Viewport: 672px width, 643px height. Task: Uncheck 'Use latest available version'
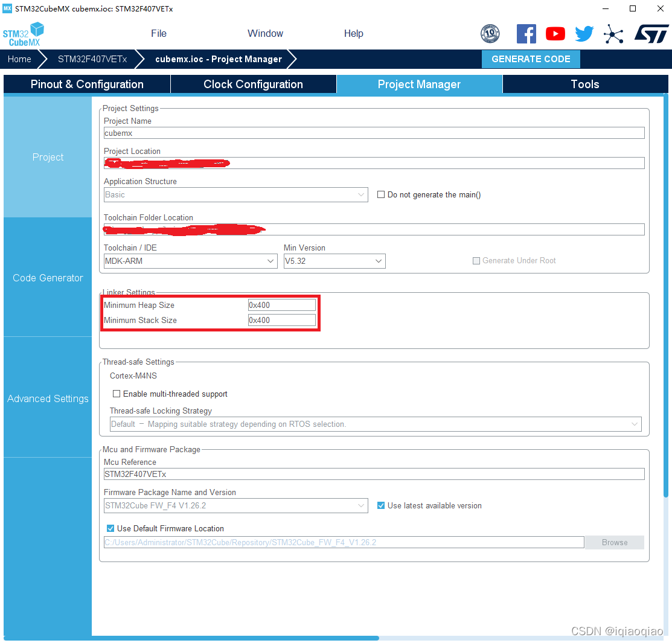380,505
